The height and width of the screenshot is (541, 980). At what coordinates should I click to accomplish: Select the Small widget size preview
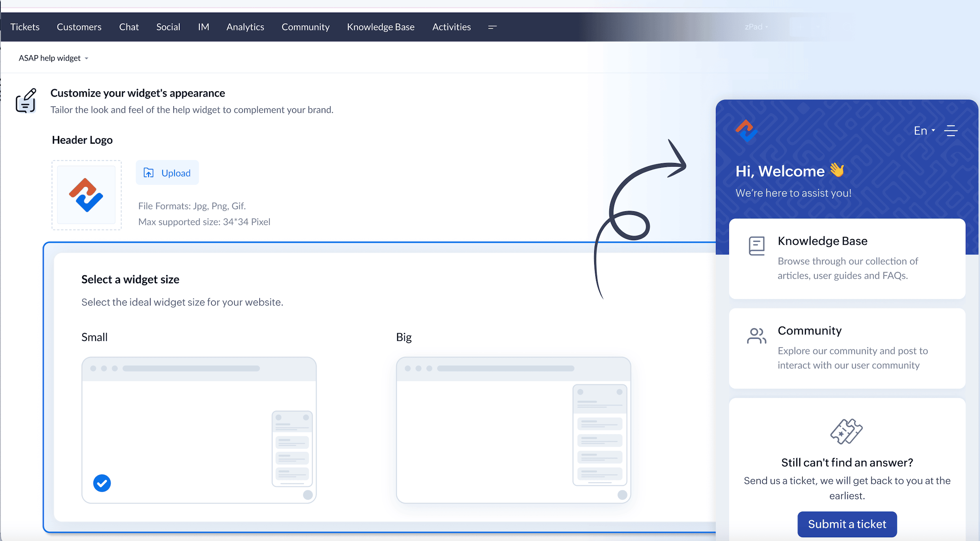199,430
